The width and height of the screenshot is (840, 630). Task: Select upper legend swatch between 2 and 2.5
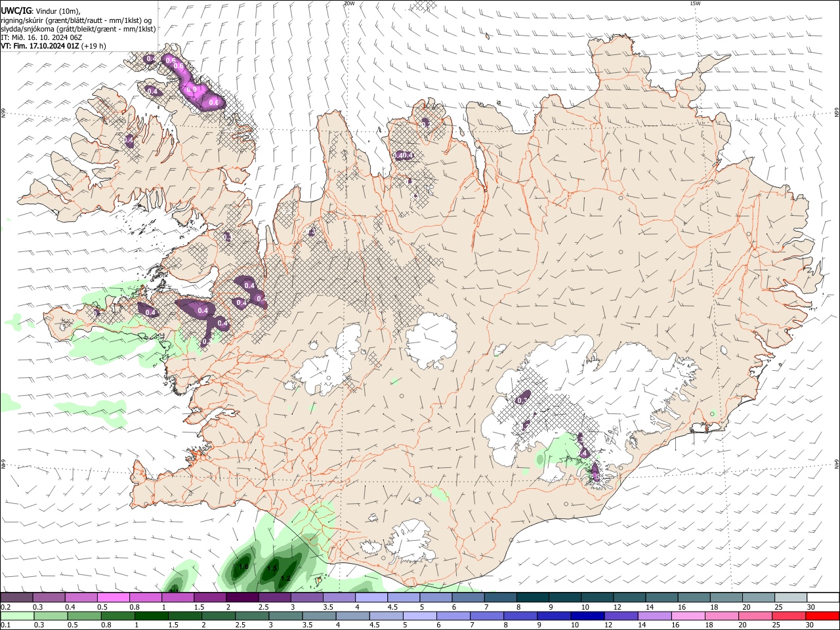coord(243,597)
